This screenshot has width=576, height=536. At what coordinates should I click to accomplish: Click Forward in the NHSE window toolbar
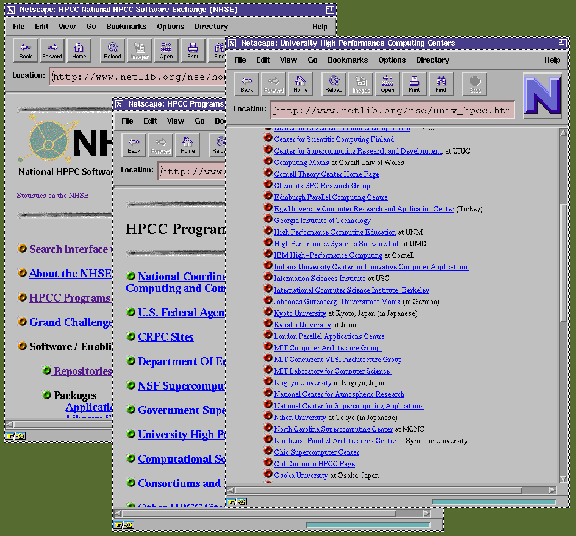[52, 50]
